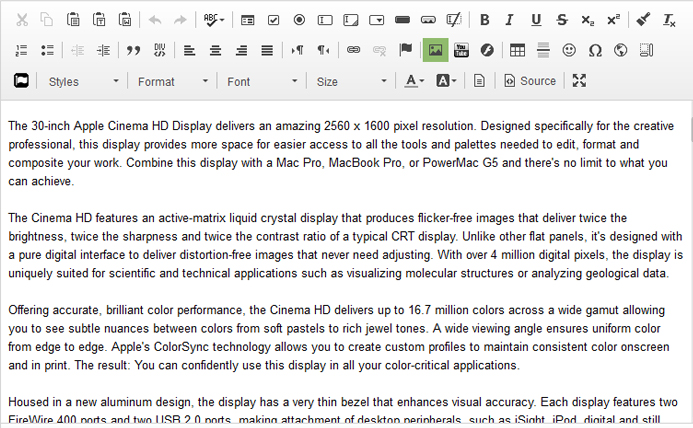Select Paste from Word icon

click(x=125, y=20)
